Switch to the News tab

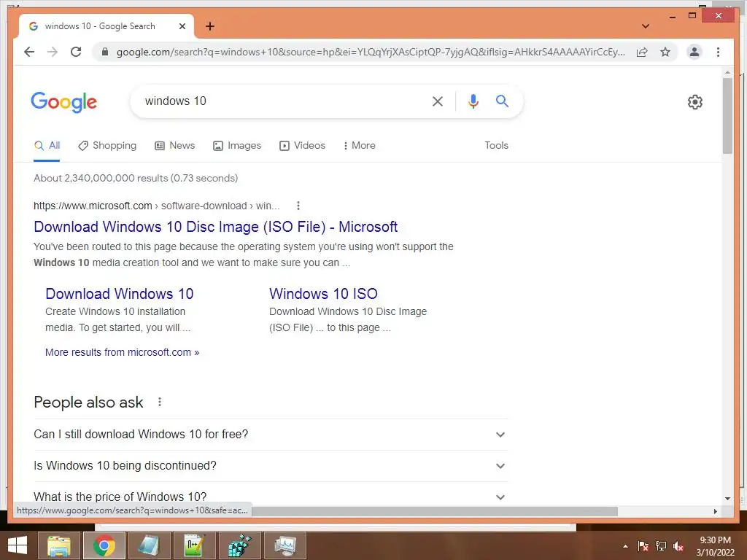click(x=175, y=146)
